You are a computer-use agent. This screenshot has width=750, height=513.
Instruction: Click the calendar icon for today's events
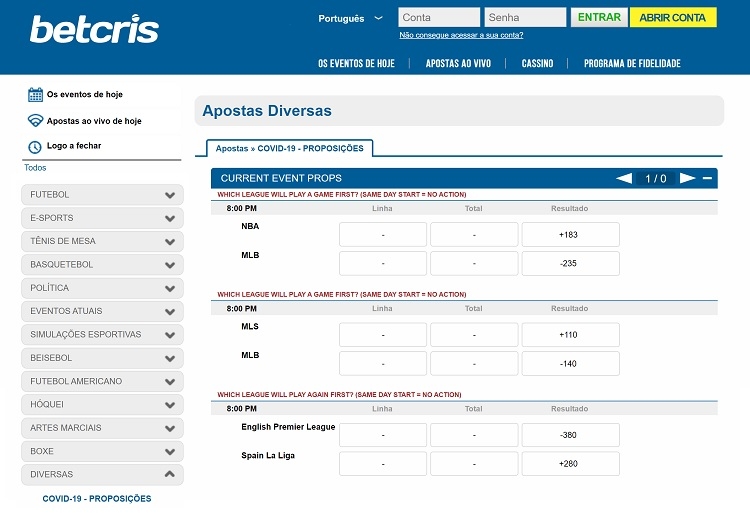point(35,95)
